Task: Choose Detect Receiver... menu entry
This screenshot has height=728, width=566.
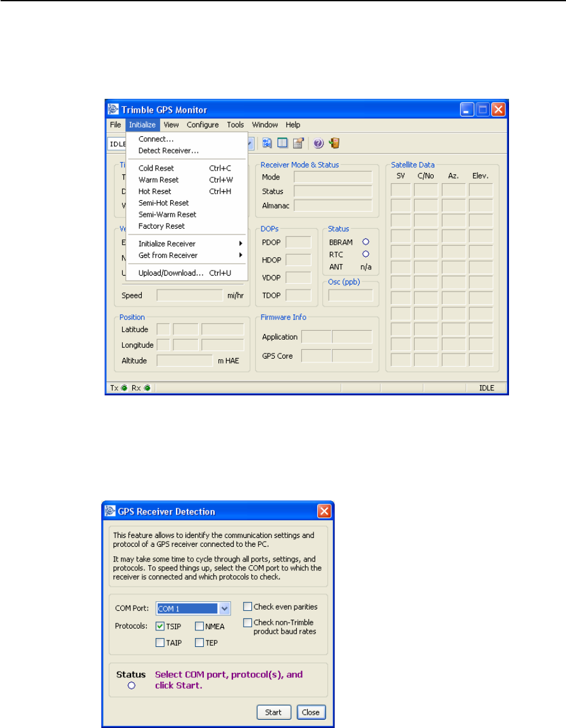Action: (x=187, y=150)
